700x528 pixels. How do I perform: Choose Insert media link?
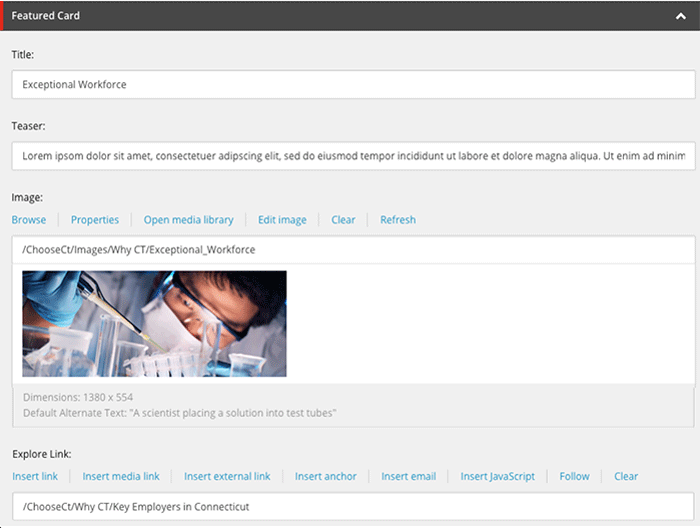click(x=121, y=477)
